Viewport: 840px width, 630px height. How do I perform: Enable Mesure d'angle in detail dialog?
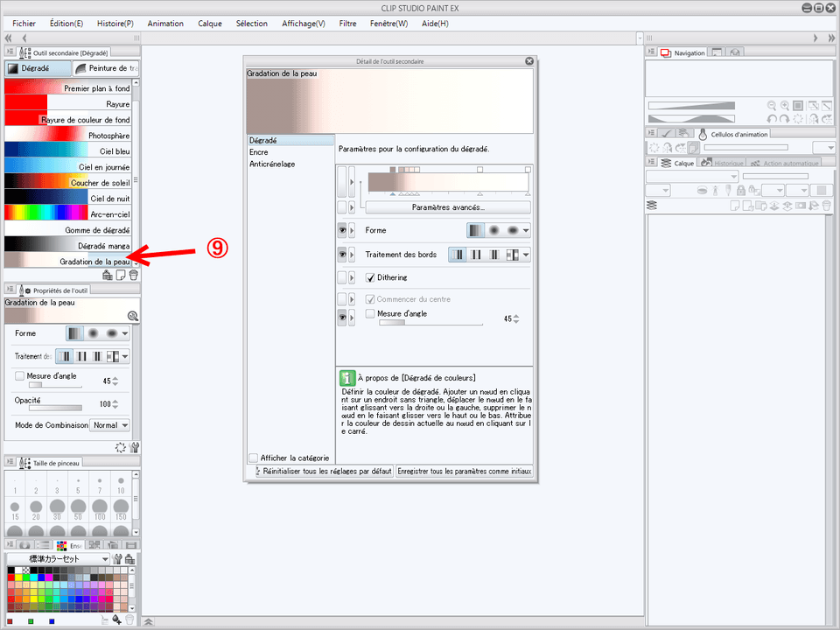371,313
